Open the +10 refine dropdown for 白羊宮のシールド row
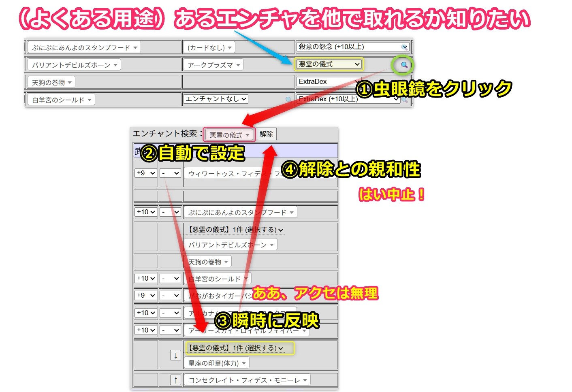The height and width of the screenshot is (392, 572). 146,279
